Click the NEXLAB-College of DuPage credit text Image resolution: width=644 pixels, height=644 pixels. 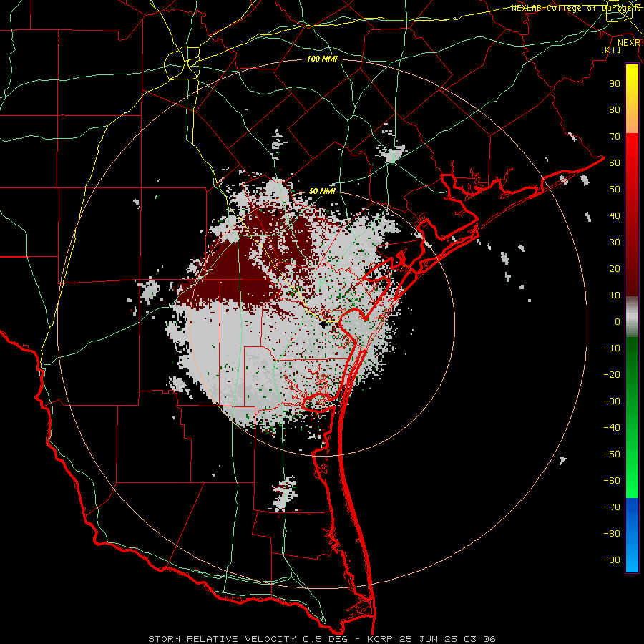576,8
